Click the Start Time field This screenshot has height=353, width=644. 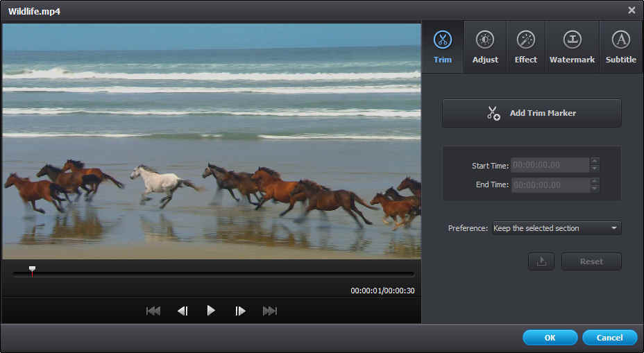point(550,165)
